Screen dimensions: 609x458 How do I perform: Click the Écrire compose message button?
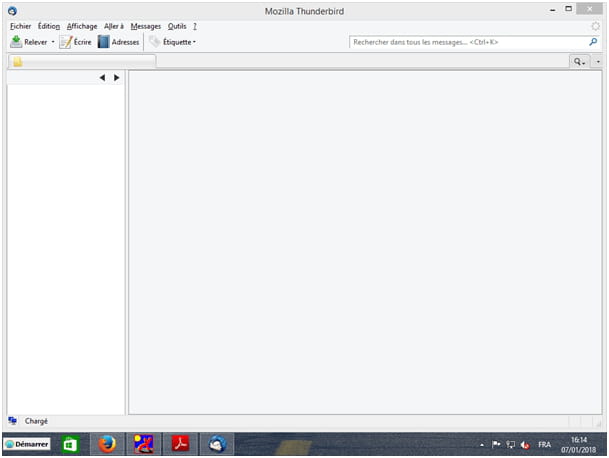pyautogui.click(x=76, y=42)
